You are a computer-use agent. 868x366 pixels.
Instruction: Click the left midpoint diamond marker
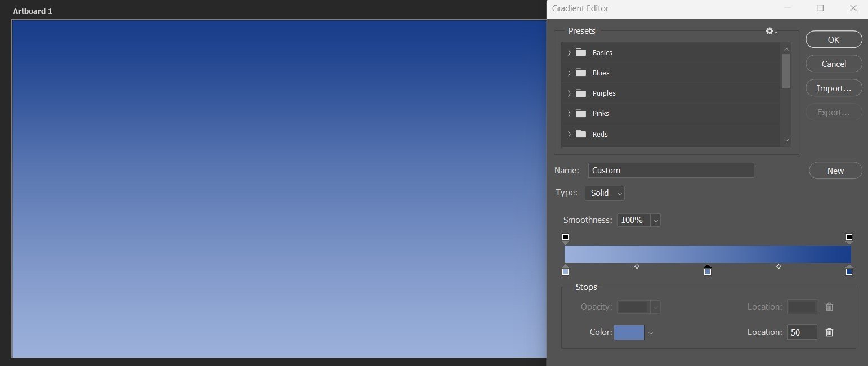click(637, 266)
